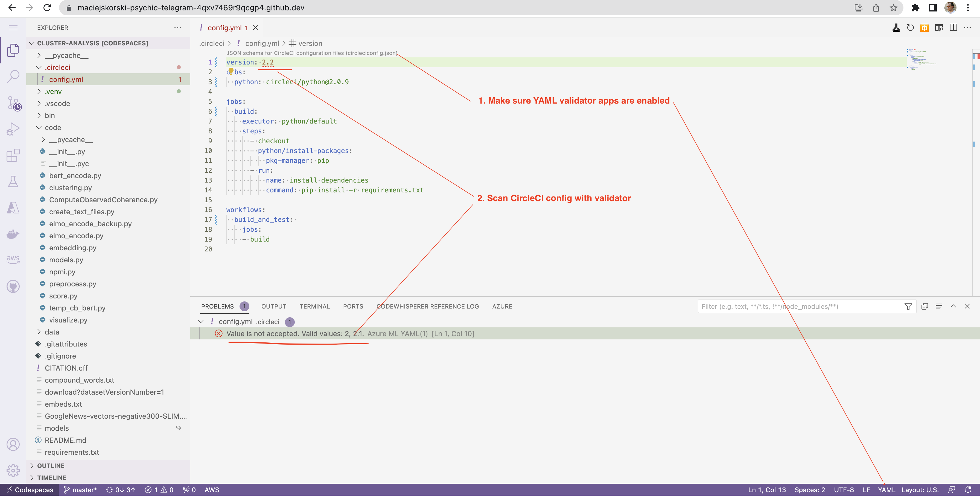Open requirements.txt in explorer

(72, 452)
